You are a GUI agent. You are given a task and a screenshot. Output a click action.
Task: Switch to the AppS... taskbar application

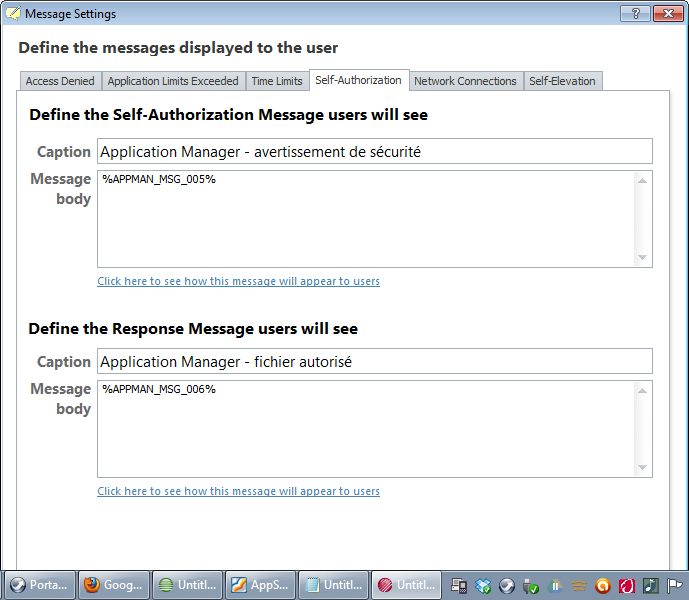(260, 585)
